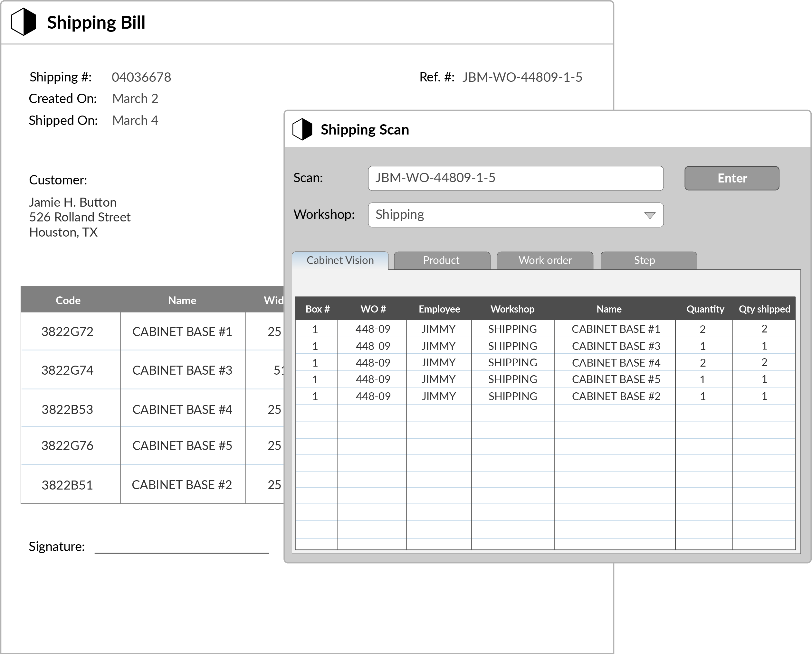Click SHIPPING in CABINET BASE #4 row
The image size is (812, 654).
click(x=513, y=362)
